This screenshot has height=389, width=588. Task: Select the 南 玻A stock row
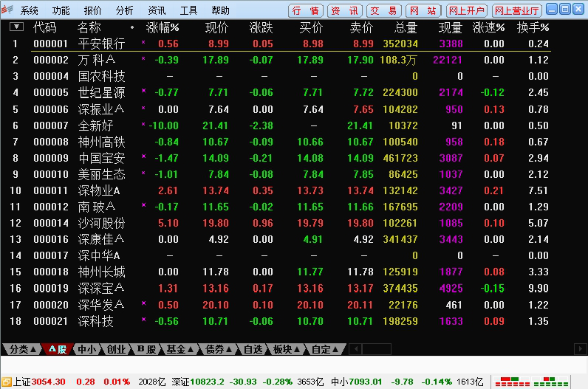[280, 207]
